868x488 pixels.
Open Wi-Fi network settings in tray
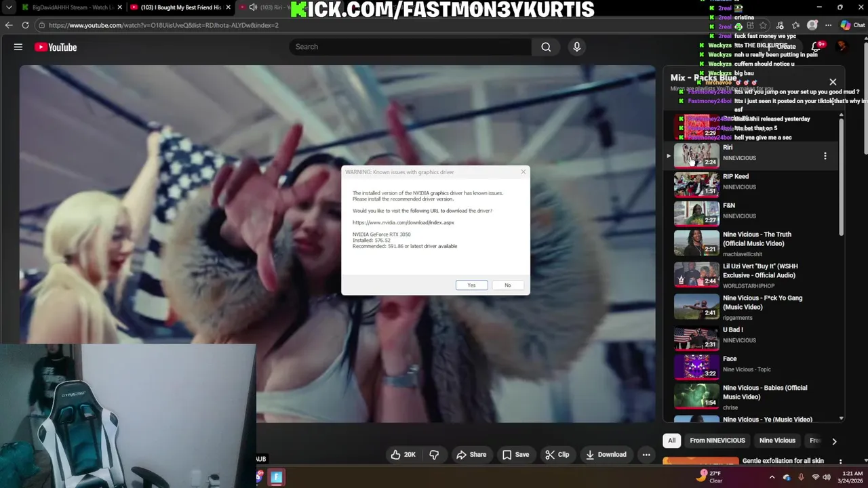pos(815,477)
